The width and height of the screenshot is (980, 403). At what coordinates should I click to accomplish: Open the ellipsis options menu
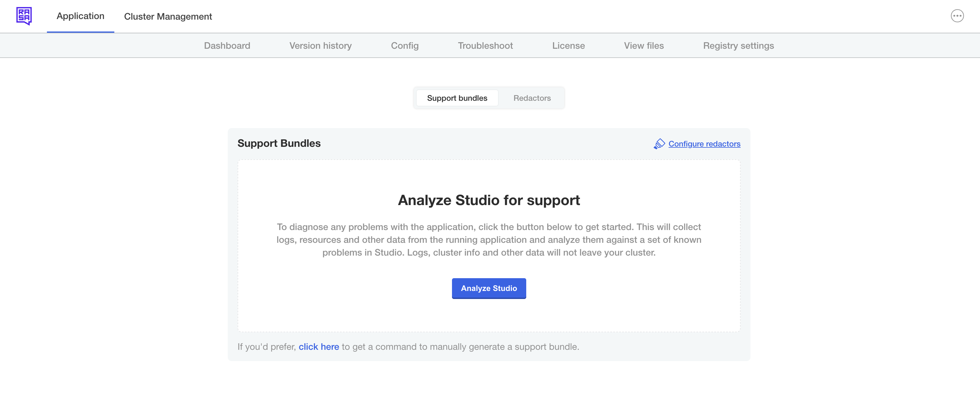[x=957, y=16]
